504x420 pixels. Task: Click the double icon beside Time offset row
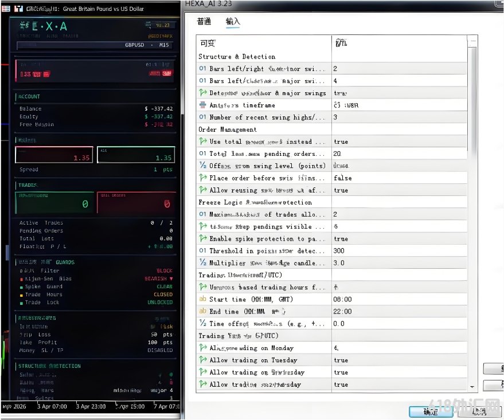(202, 324)
